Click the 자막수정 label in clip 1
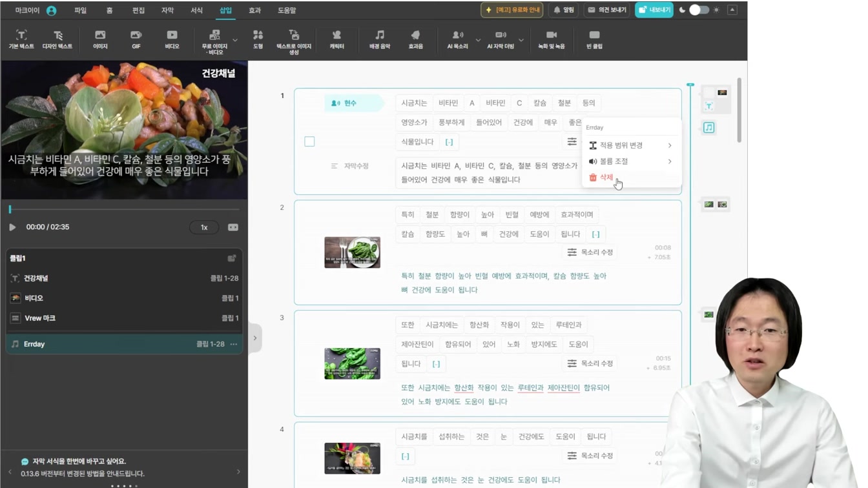Viewport: 868px width, 488px height. pyautogui.click(x=349, y=166)
